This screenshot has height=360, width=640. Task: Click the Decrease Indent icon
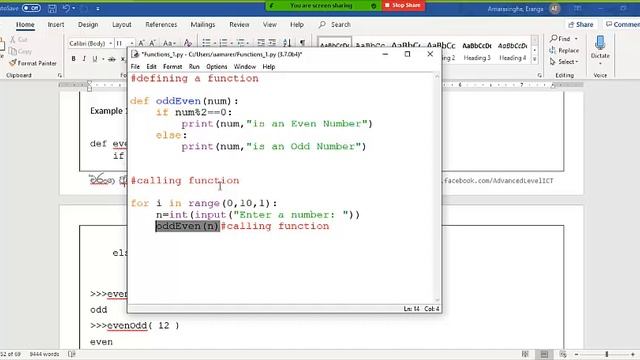(x=261, y=43)
